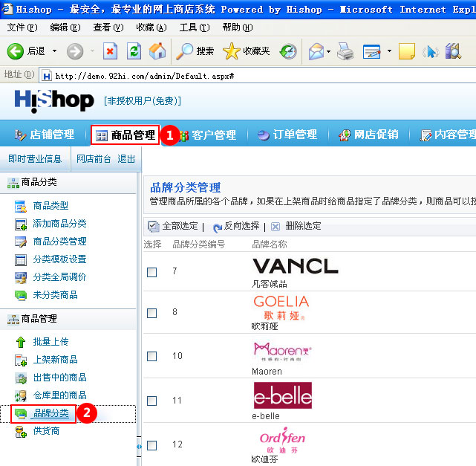The image size is (476, 466).
Task: Open 分类全局调价 in sidebar
Action: click(x=59, y=277)
